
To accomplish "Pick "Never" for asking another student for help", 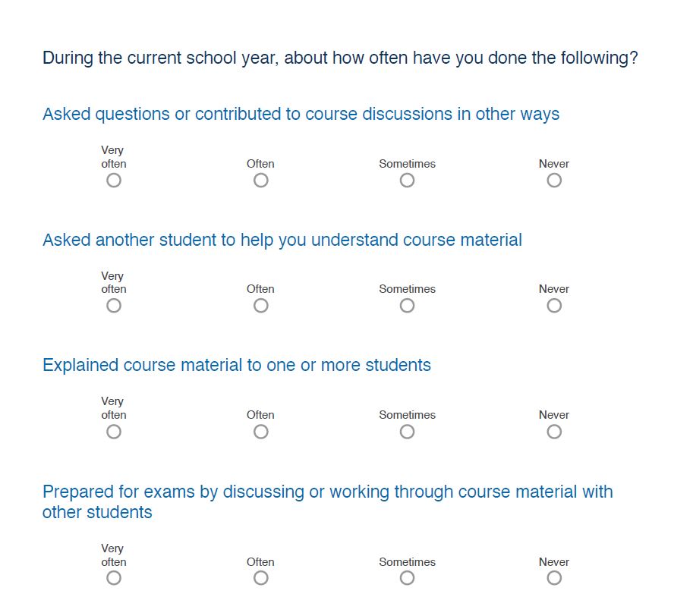I will [554, 306].
